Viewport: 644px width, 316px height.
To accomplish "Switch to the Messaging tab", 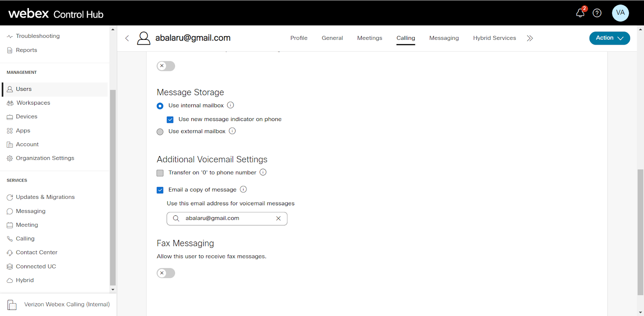I will coord(444,38).
